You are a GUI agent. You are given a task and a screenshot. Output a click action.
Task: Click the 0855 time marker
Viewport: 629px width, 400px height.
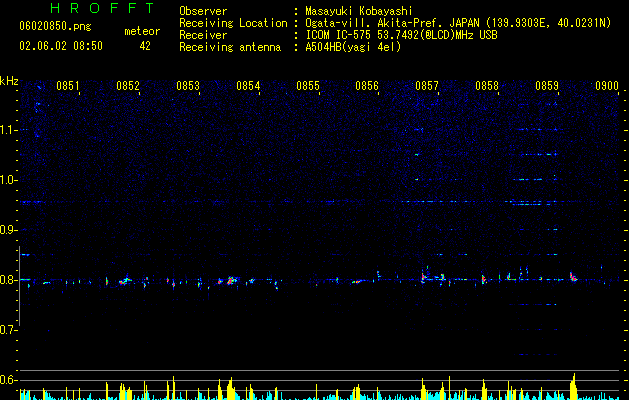[308, 86]
